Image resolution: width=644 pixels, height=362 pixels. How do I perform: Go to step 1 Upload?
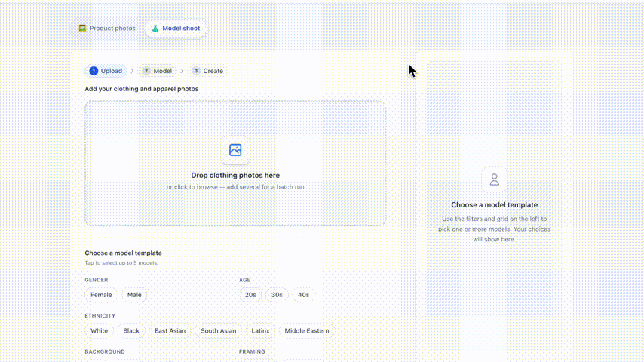click(106, 71)
